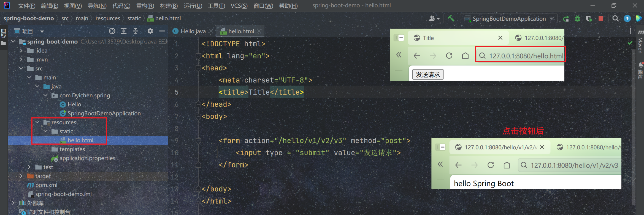
Task: Open the user account icon in toolbar
Action: (434, 18)
